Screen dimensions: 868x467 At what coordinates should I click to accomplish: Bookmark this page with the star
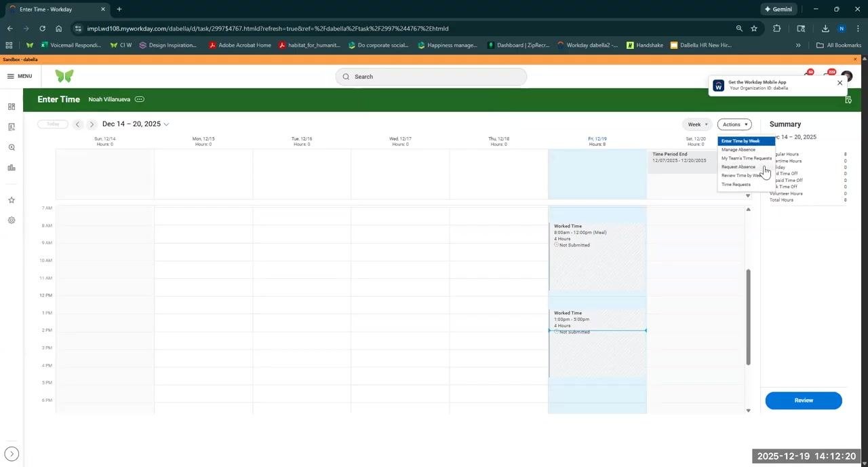[754, 29]
